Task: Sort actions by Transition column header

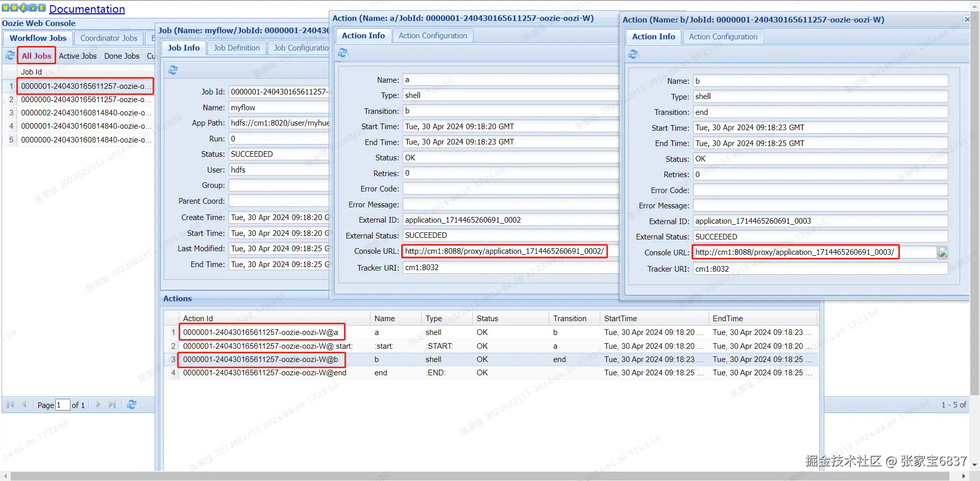Action: (574, 318)
